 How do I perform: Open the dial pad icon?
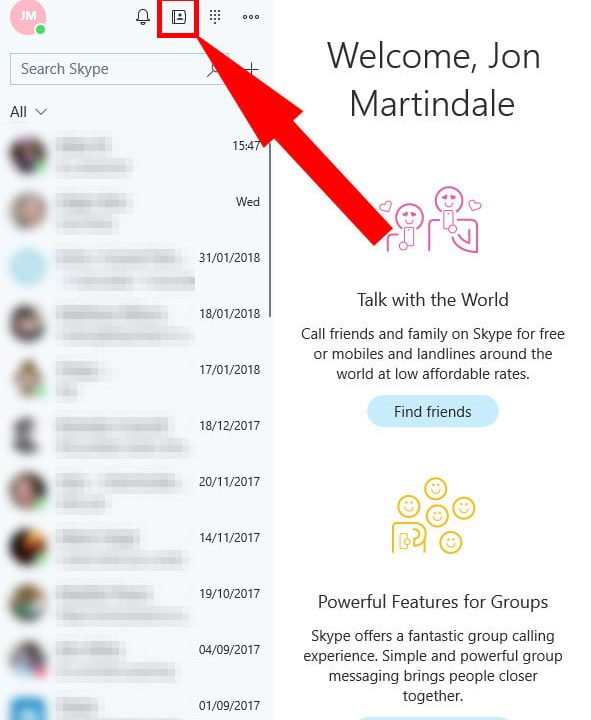click(x=215, y=17)
